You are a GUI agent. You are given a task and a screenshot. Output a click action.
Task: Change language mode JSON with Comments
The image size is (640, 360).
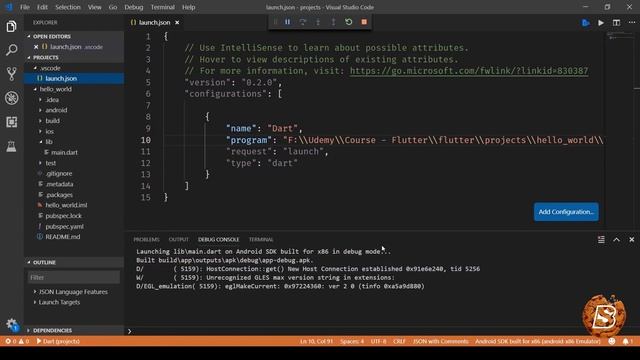[440, 341]
